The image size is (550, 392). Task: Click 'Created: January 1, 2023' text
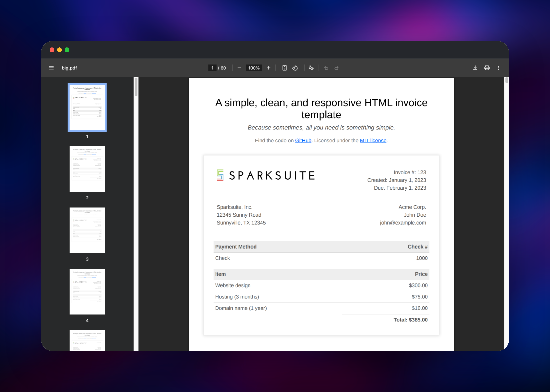pos(396,180)
